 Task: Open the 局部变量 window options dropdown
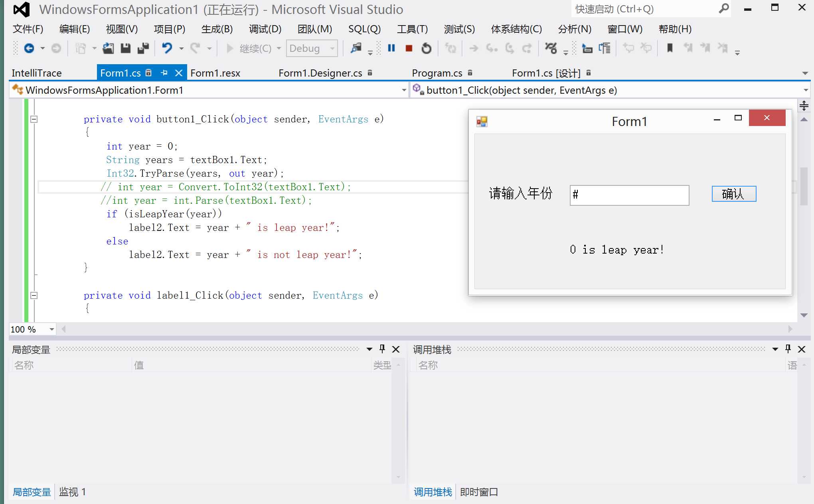(x=369, y=349)
